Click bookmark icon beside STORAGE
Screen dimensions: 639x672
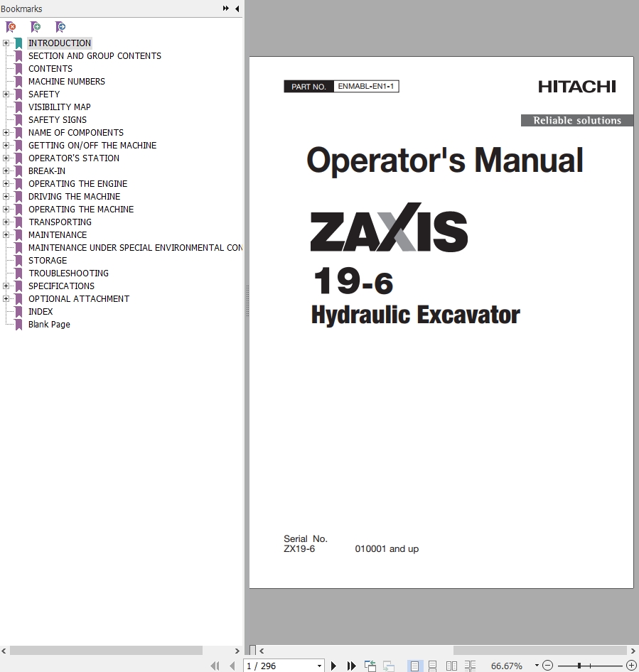coord(19,261)
